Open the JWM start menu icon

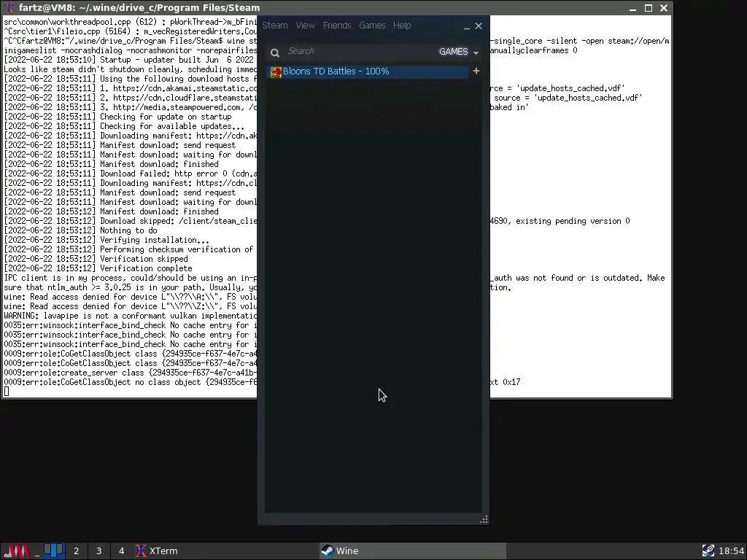[x=17, y=551]
